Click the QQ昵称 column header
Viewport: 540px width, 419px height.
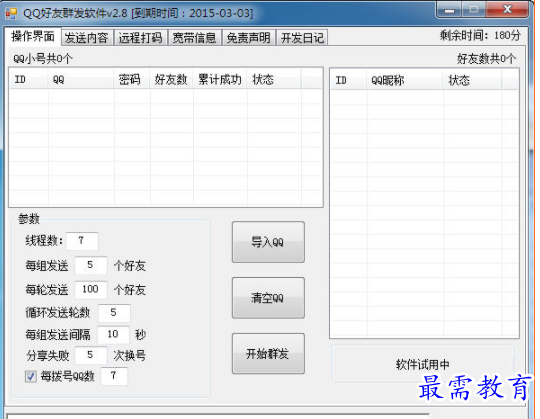405,80
